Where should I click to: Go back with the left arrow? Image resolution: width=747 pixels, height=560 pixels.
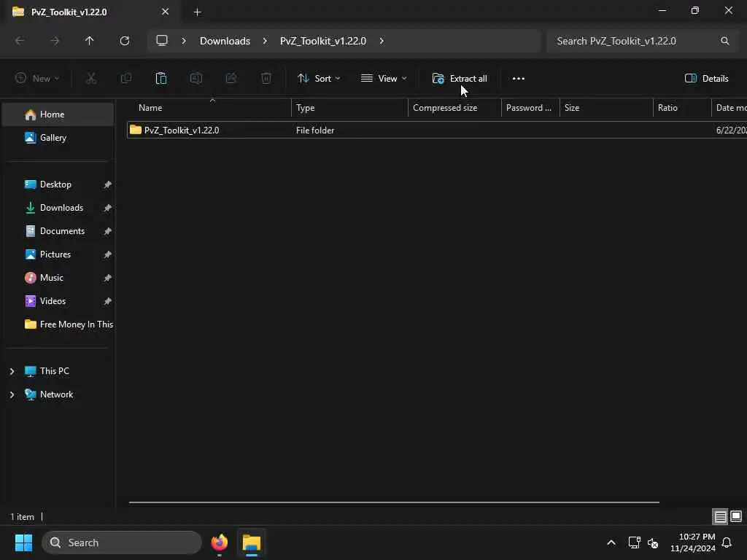click(x=20, y=41)
